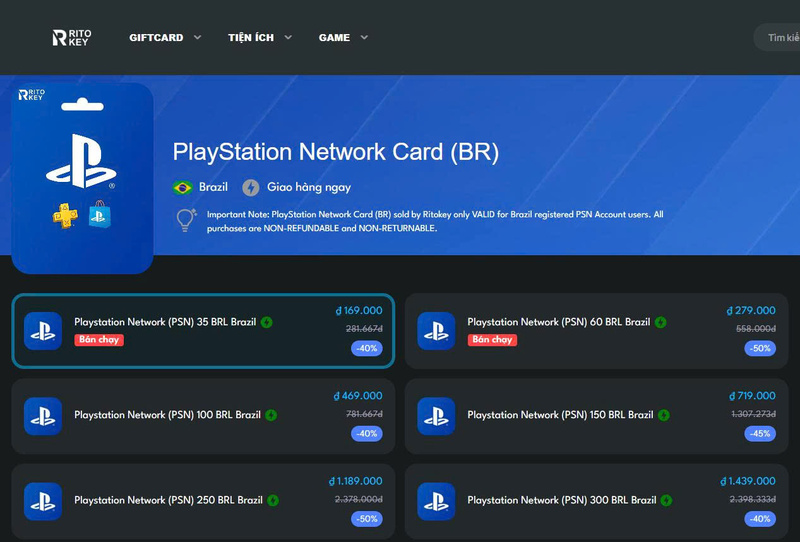Expand the chevron next to TIỆN ÍCH
The image size is (800, 542).
(x=288, y=37)
